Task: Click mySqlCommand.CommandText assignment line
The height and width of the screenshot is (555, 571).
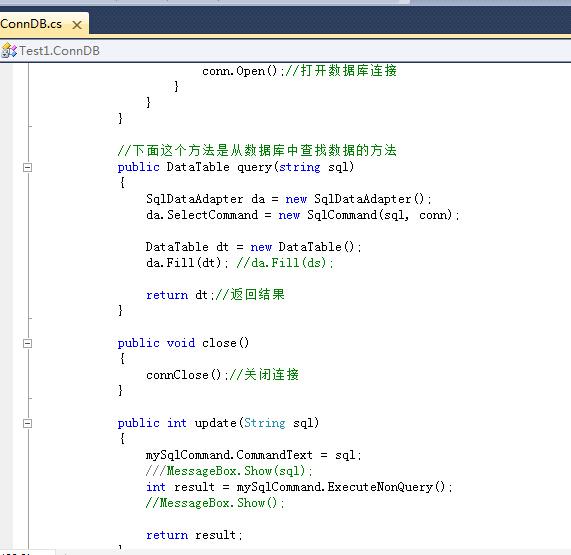Action: [x=253, y=455]
